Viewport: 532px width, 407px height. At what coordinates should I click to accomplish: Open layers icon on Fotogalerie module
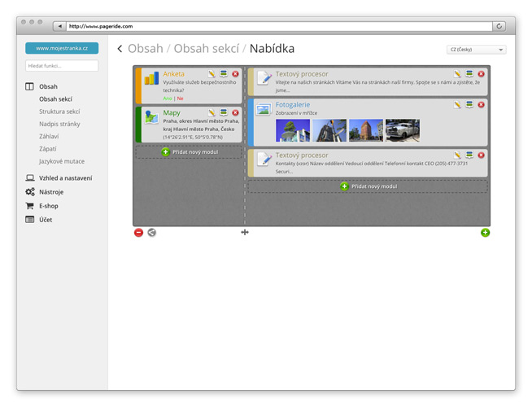pyautogui.click(x=469, y=105)
